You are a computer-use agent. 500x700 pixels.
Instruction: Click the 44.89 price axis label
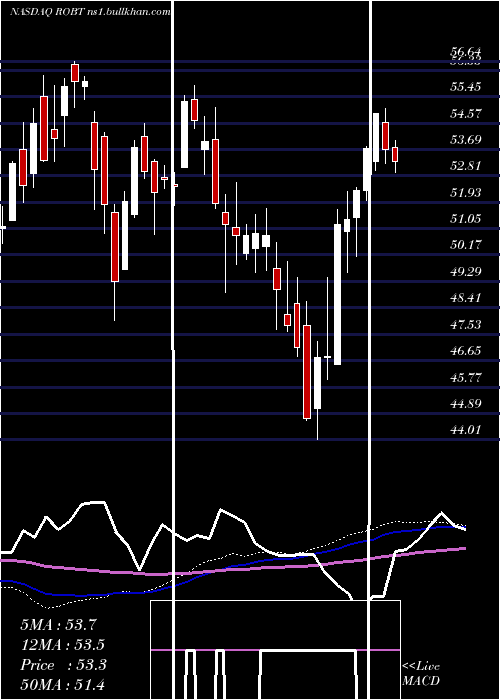tap(465, 404)
